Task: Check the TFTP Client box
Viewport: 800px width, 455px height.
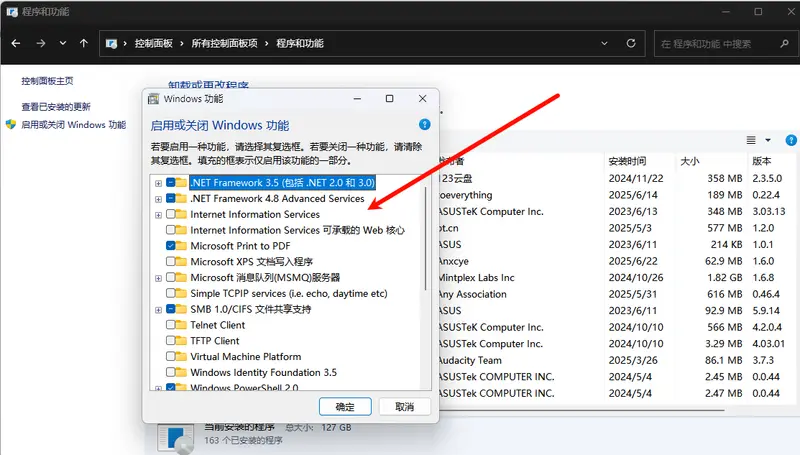Action: coord(171,340)
